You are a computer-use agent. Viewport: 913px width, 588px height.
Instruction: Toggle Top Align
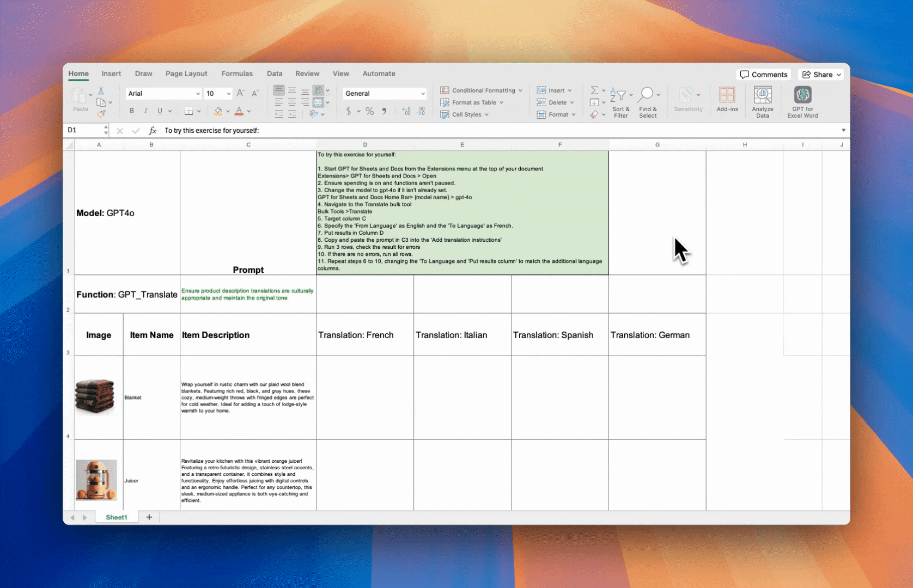click(x=279, y=90)
